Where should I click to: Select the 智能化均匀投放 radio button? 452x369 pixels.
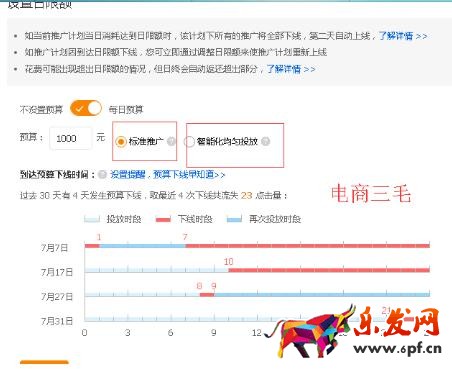click(189, 141)
